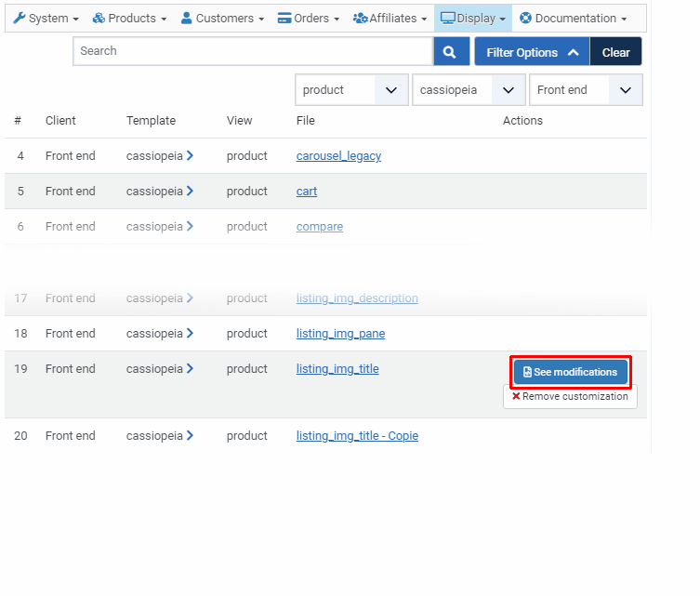Open the carousel_legacy file link
The height and width of the screenshot is (596, 700).
point(338,156)
